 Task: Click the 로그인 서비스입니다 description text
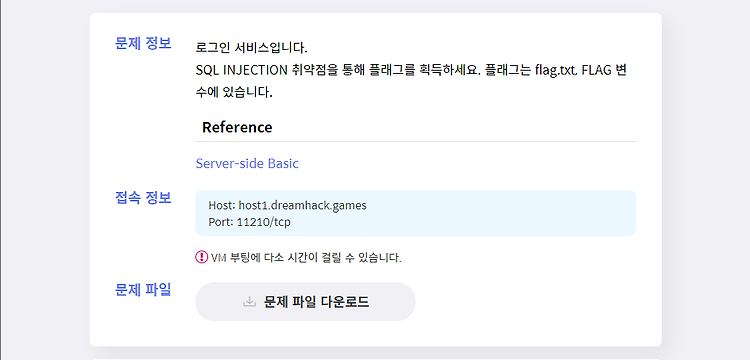(x=252, y=48)
